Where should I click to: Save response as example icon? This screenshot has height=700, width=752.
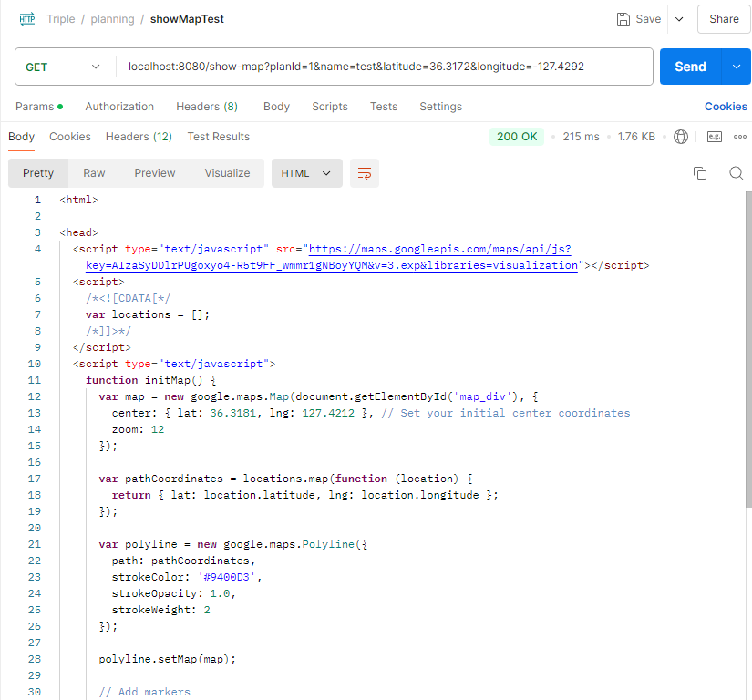714,137
